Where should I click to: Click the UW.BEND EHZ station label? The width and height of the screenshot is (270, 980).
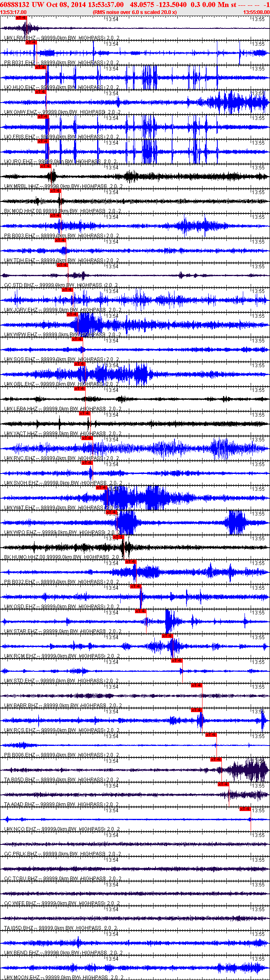21,953
